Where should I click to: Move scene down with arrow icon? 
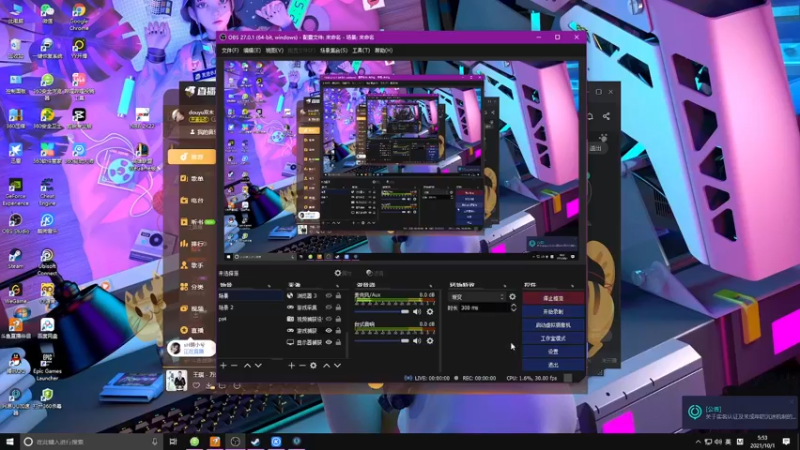258,365
